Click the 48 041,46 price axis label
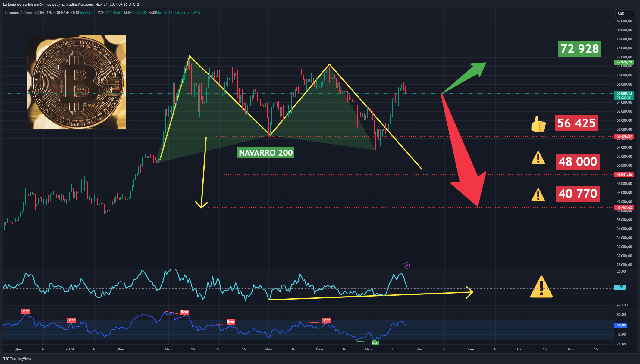Image resolution: width=640 pixels, height=364 pixels. click(x=624, y=175)
